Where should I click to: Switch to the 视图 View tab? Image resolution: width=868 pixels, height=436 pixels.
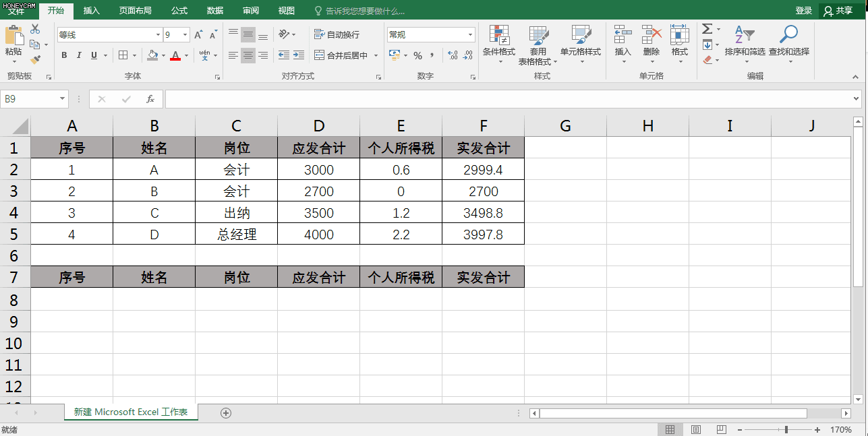point(287,11)
